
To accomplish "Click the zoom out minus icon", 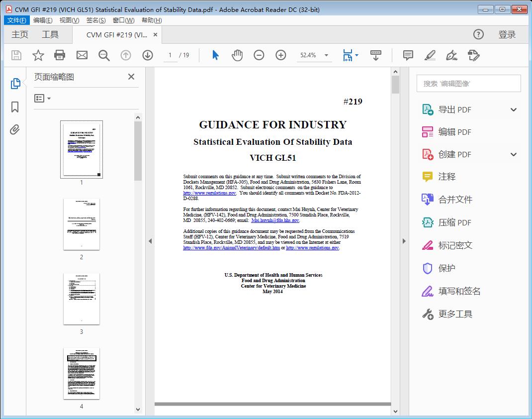I will [x=259, y=55].
